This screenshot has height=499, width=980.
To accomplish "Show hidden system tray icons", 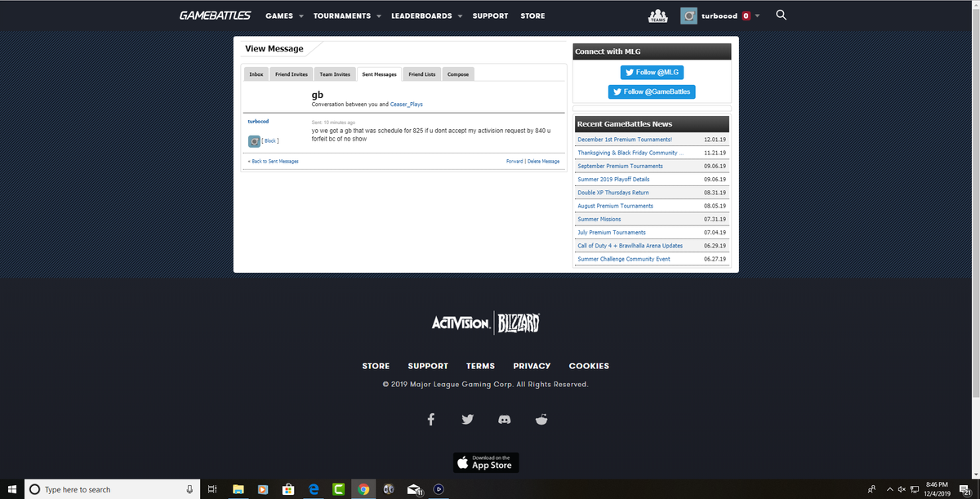I will [x=889, y=489].
